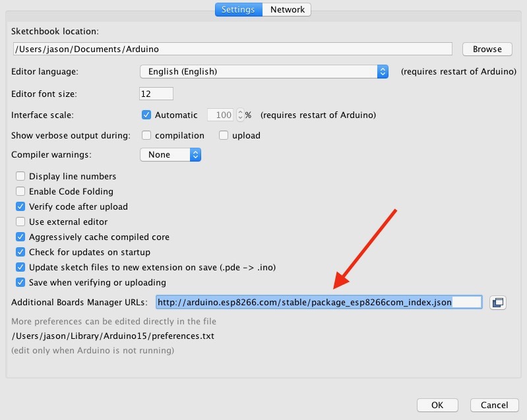Toggle Check for updates on startup
The width and height of the screenshot is (527, 420).
[x=20, y=252]
